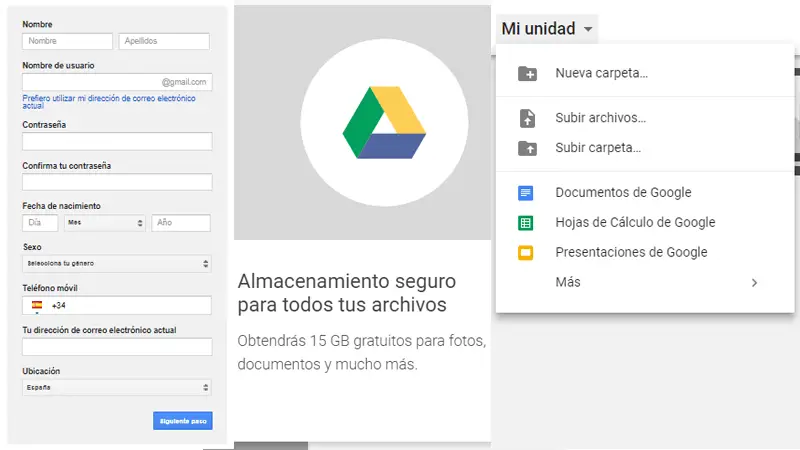
Task: Open the Selecciona tu género dropdown
Action: 117,264
